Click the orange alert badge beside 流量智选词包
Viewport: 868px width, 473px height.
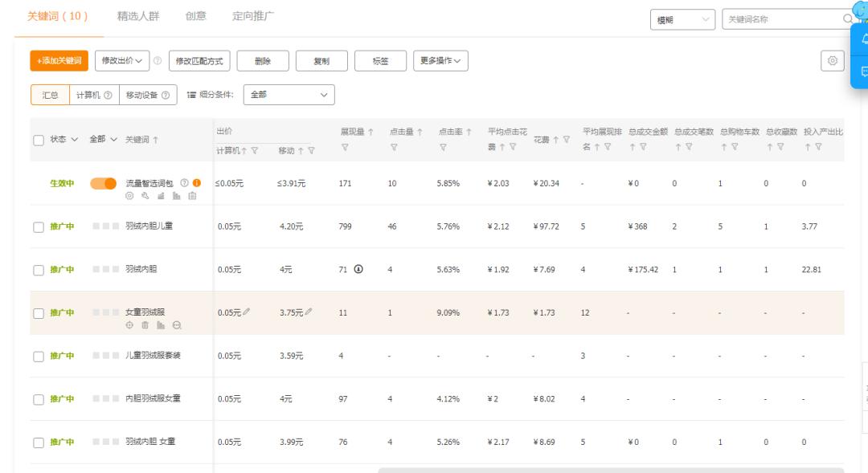point(196,182)
